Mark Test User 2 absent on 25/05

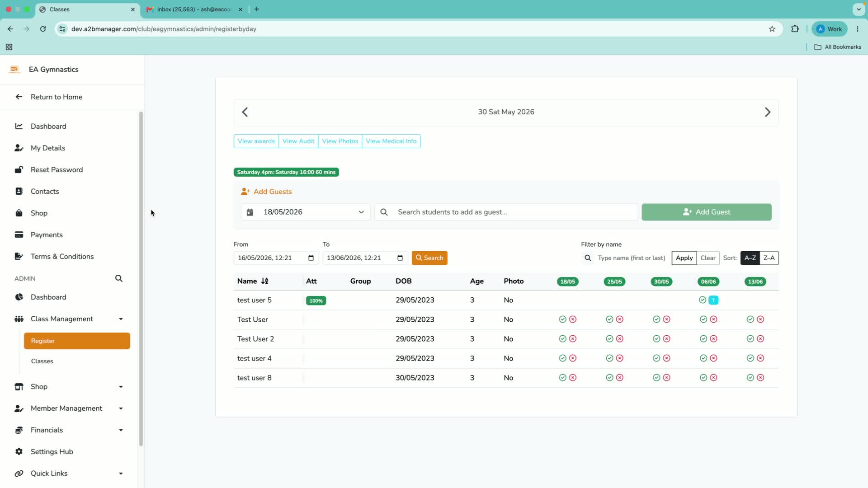coord(620,339)
